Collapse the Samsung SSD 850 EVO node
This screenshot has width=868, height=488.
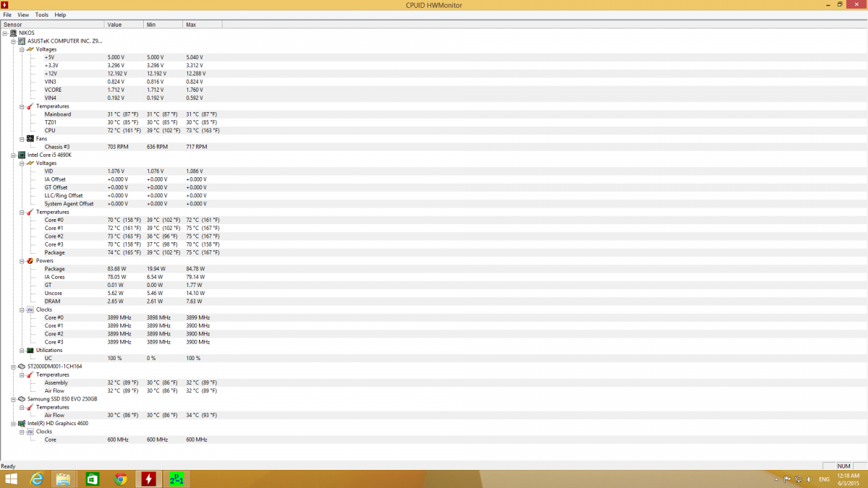click(13, 399)
